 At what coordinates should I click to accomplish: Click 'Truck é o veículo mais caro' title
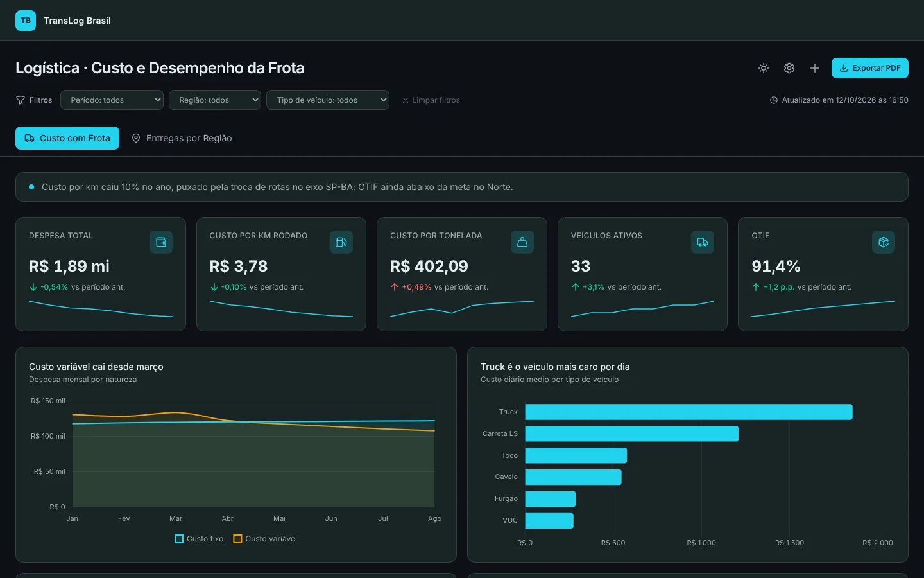pyautogui.click(x=555, y=367)
